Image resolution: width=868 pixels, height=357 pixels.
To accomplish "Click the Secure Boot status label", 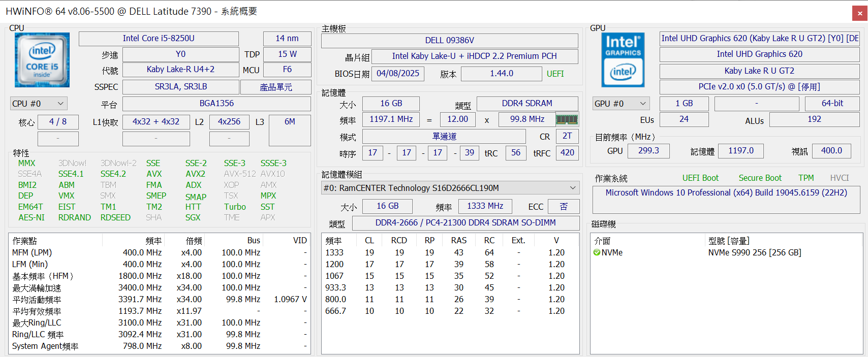I will click(760, 178).
